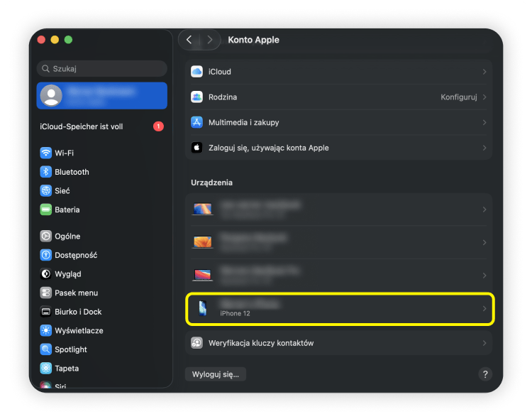532x419 pixels.
Task: Select Biurko i Dock label in sidebar
Action: coord(78,312)
